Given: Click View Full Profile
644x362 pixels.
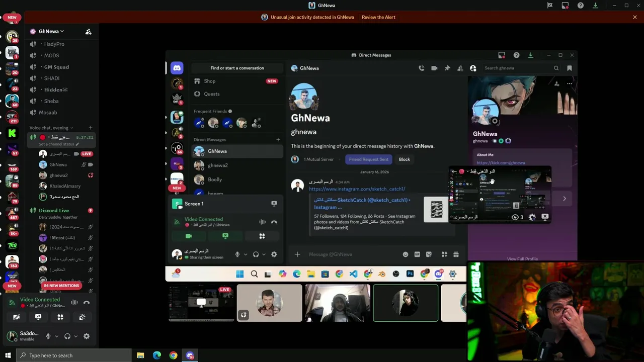Looking at the screenshot, I should [522, 259].
